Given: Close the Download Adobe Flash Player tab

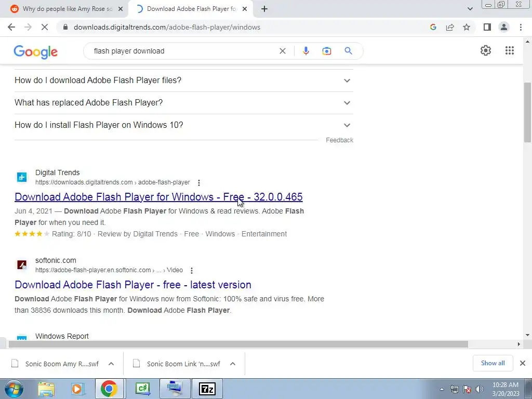Looking at the screenshot, I should 245,9.
